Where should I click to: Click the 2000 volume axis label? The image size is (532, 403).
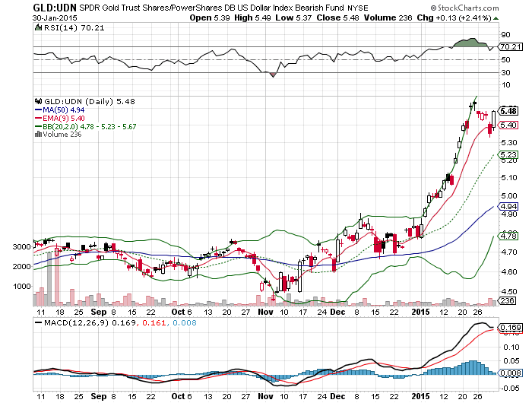tap(22, 267)
